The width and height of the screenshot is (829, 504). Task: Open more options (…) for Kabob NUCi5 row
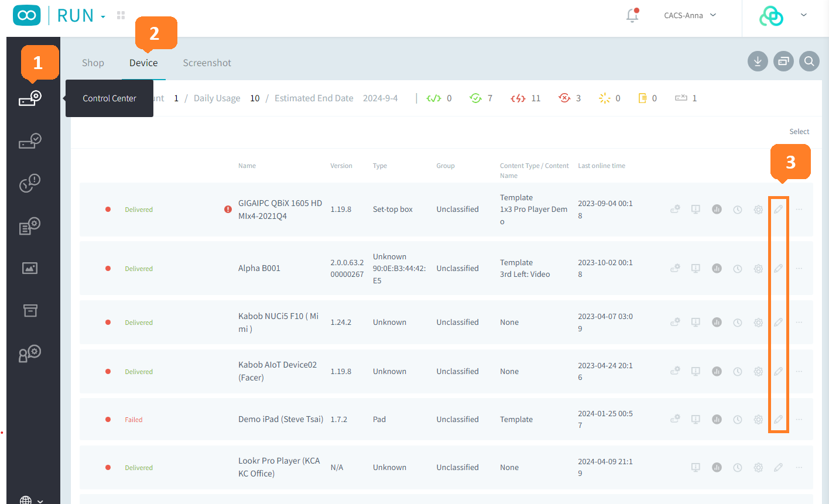[x=799, y=323]
